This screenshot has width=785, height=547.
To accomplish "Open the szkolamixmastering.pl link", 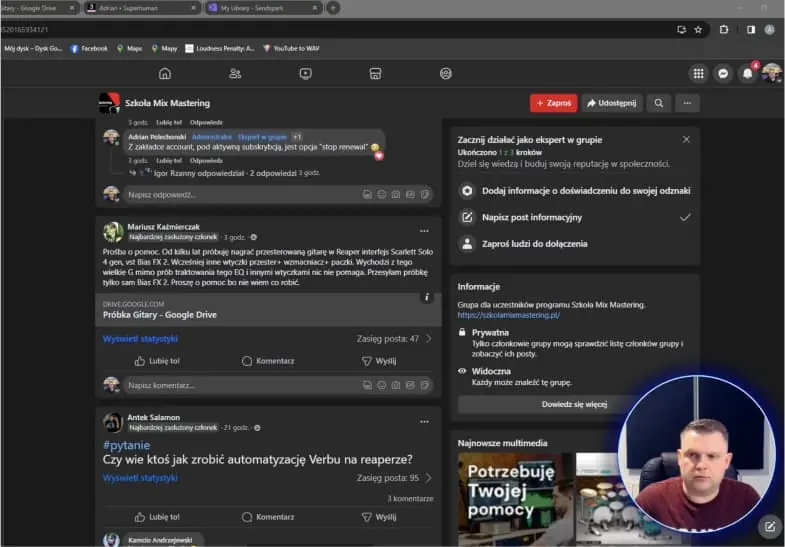I will [x=508, y=315].
